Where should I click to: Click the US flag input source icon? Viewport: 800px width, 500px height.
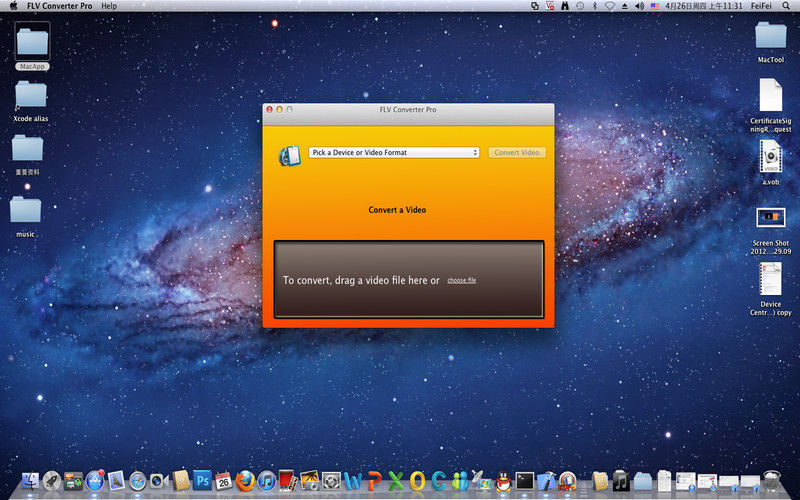(x=655, y=6)
